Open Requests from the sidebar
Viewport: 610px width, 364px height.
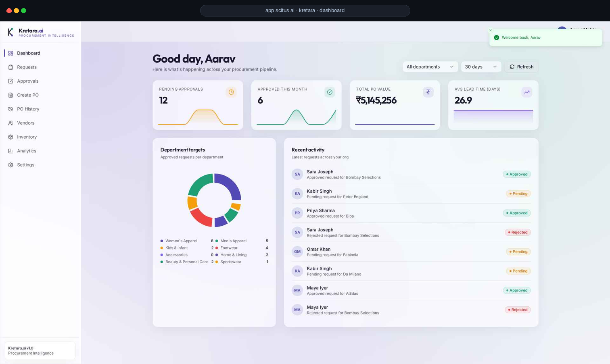point(40,67)
